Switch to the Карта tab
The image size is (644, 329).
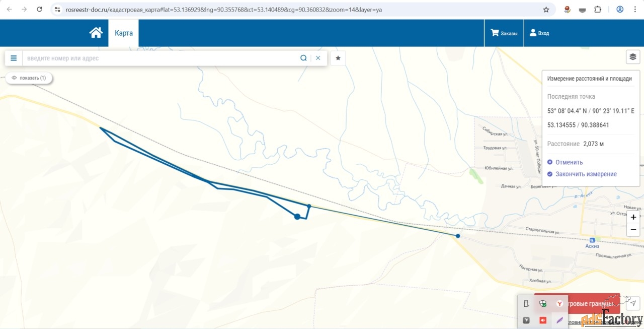[124, 33]
